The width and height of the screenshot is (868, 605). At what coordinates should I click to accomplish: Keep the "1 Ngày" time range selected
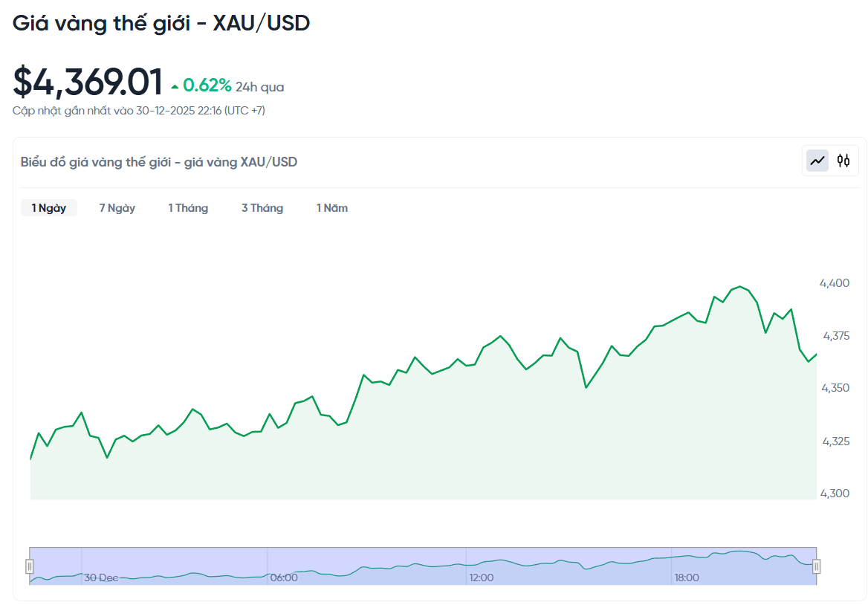pyautogui.click(x=49, y=208)
